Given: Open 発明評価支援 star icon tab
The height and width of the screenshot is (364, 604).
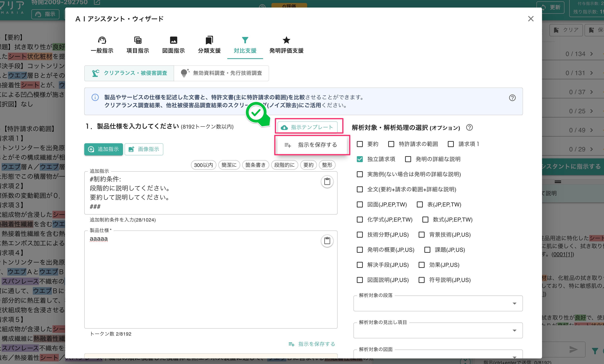Looking at the screenshot, I should tap(286, 45).
